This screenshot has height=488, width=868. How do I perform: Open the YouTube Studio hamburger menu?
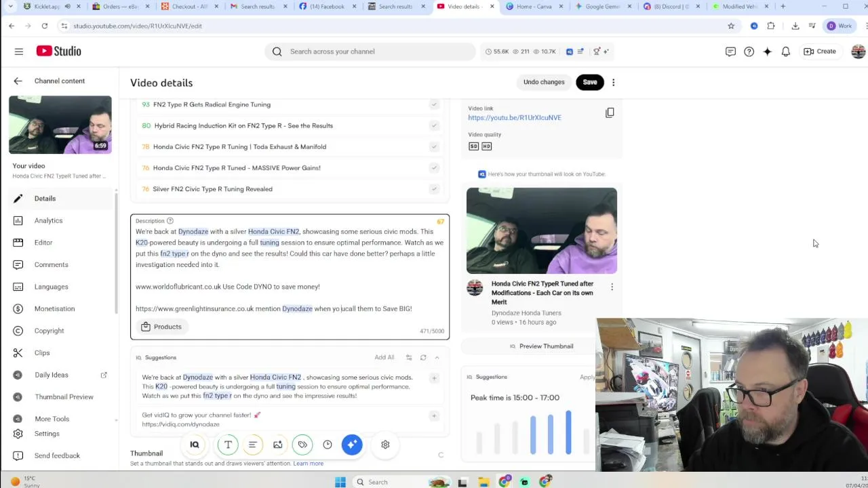(x=19, y=52)
